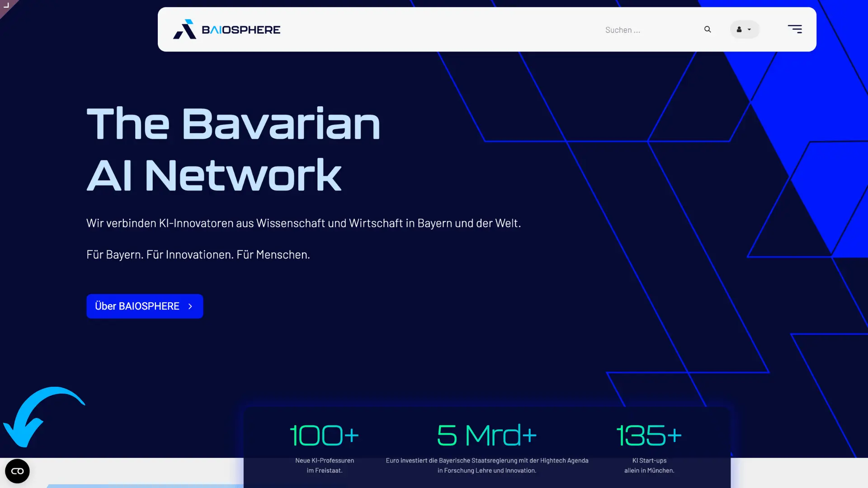The height and width of the screenshot is (488, 868).
Task: Click the BAIOSPHERE wordmark text
Action: point(241,30)
